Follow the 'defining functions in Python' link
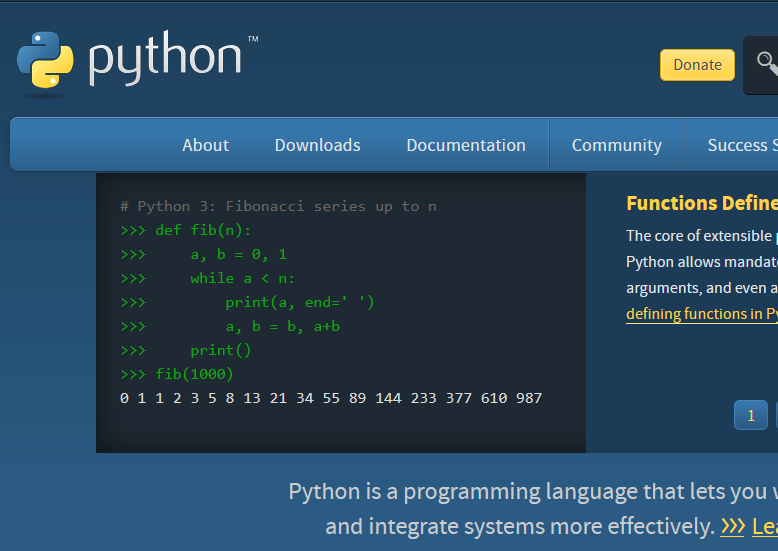Screen dimensions: 778x551 coord(702,314)
